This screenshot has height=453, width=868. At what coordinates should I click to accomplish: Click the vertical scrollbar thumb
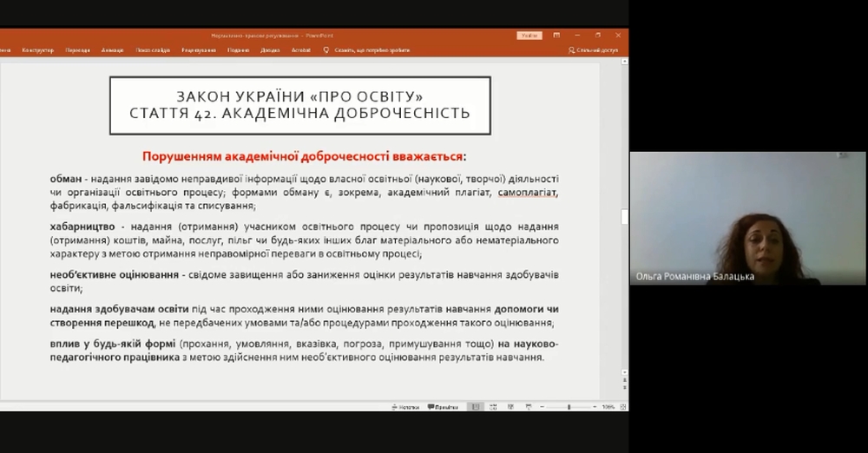624,217
